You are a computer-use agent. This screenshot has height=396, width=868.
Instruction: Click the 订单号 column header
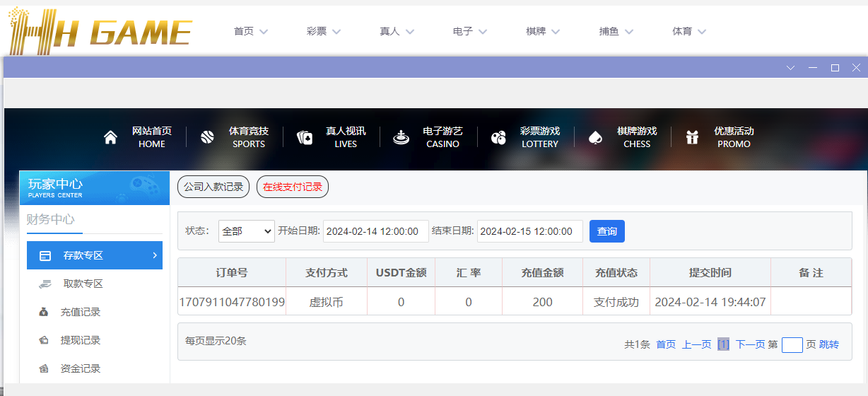pyautogui.click(x=232, y=272)
